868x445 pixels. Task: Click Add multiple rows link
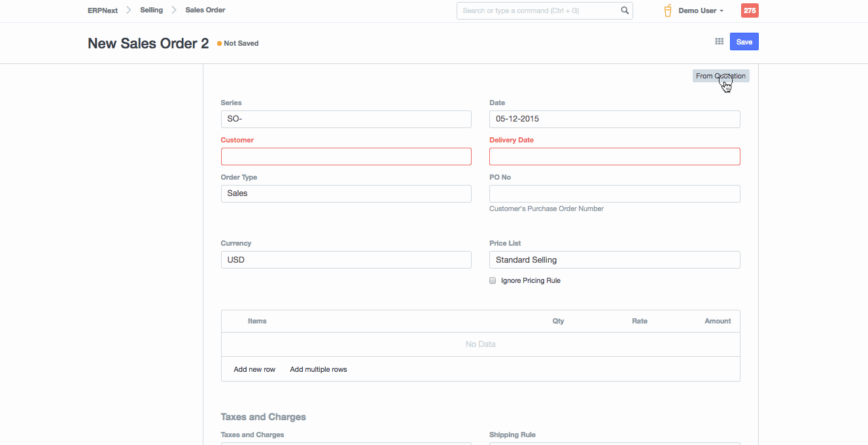point(319,369)
